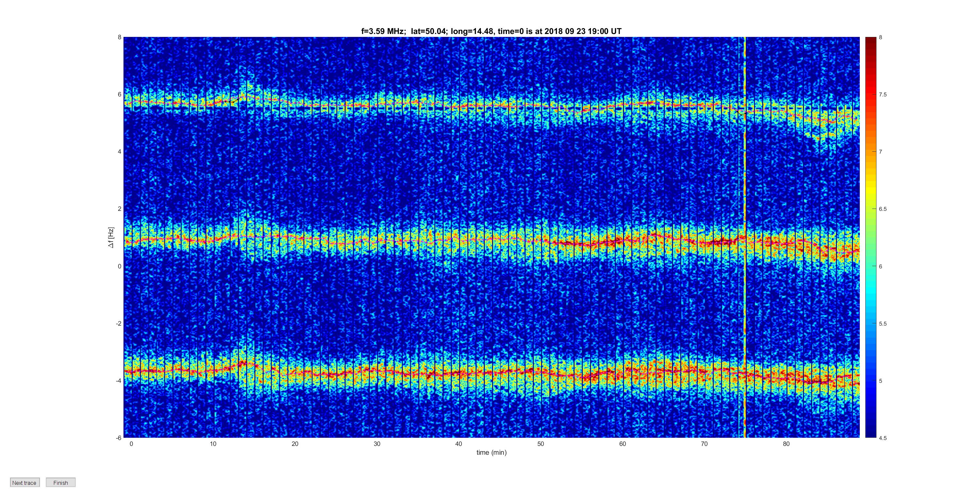The width and height of the screenshot is (980, 492).
Task: Click x-axis tick label 10
Action: tap(213, 444)
